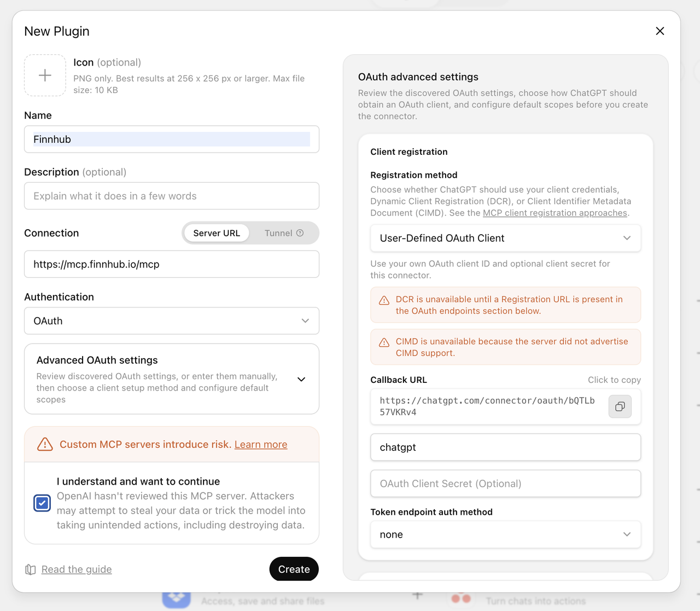Edit the server URL connection field

172,264
